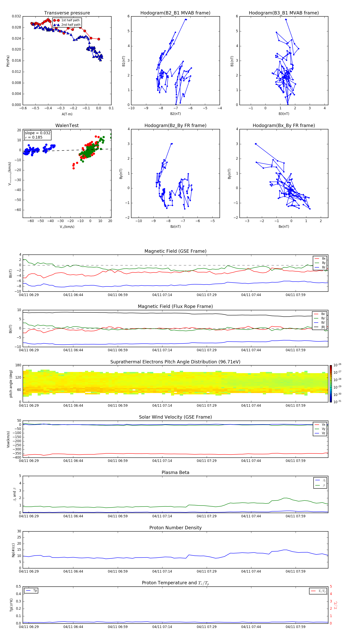Click the "Bz'" legend entry
This screenshot has height=644, width=351.
click(x=320, y=323)
